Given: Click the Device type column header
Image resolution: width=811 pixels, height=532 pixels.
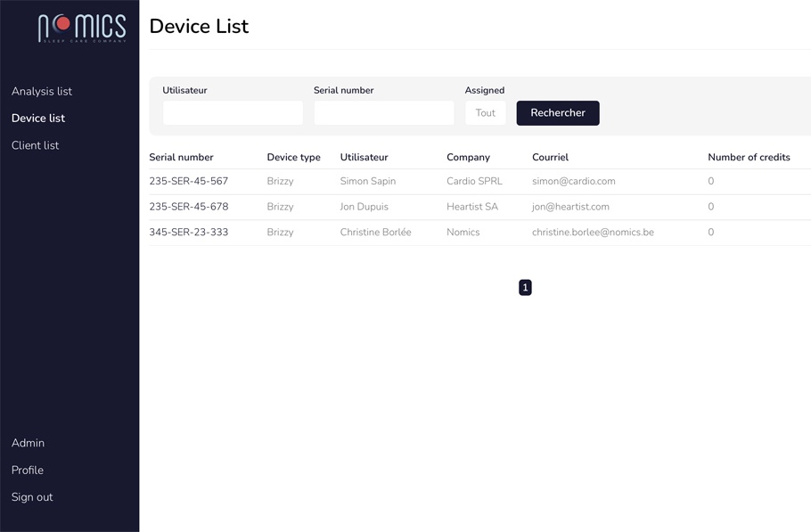Looking at the screenshot, I should 293,157.
